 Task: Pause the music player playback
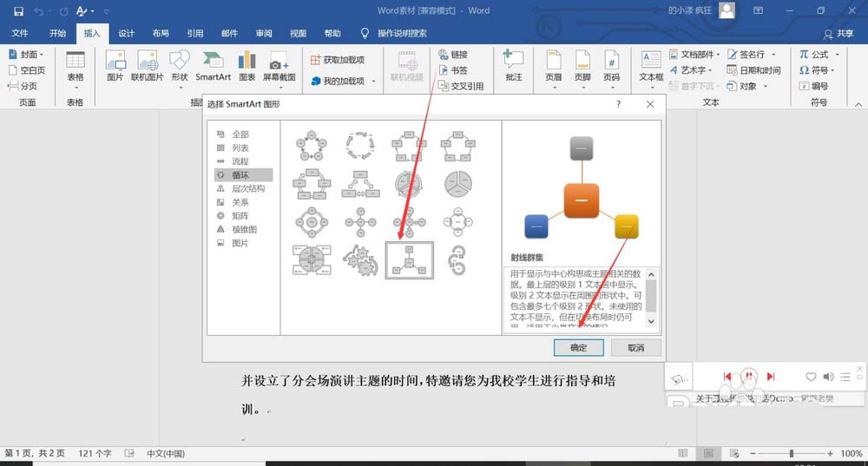pyautogui.click(x=748, y=377)
